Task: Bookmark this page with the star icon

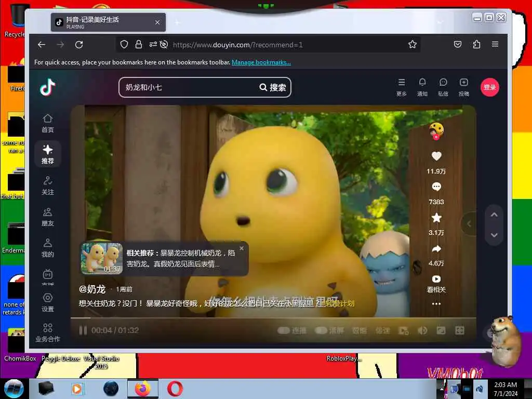Action: pyautogui.click(x=412, y=45)
